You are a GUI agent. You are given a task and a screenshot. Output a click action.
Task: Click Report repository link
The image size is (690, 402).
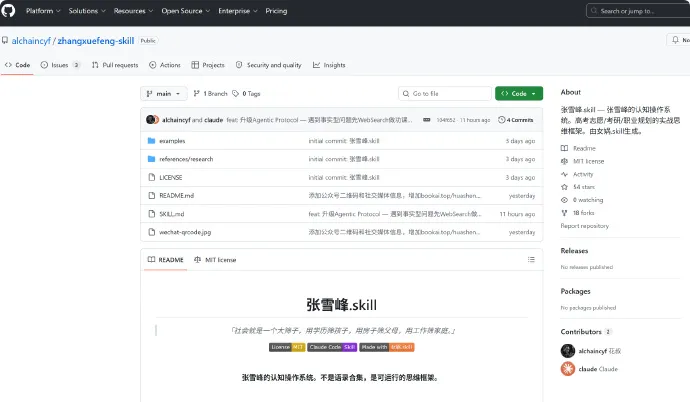584,226
